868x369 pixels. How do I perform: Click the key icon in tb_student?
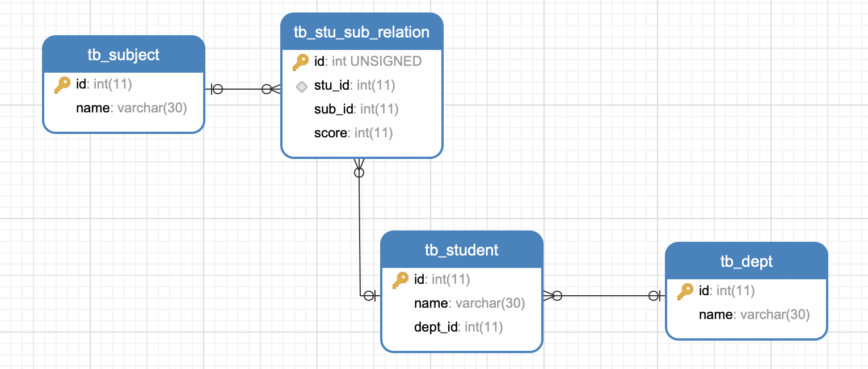coord(401,279)
